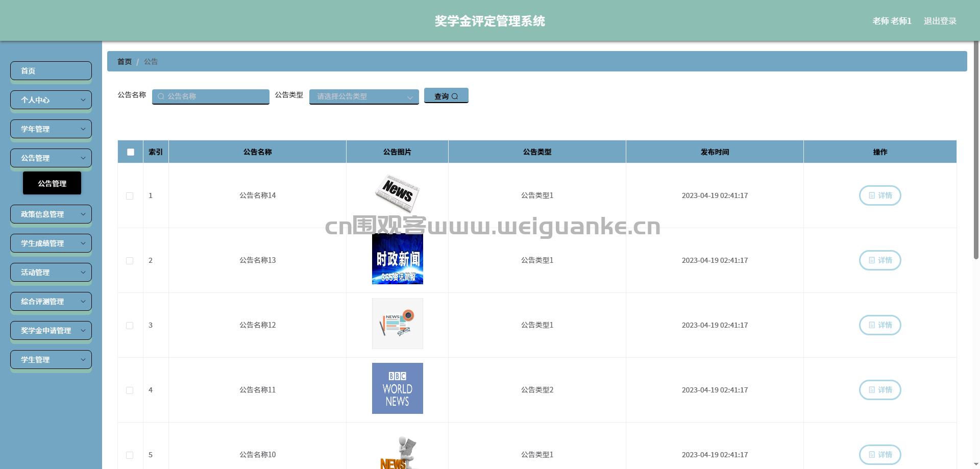
Task: Click the 发布时间 column header
Action: pyautogui.click(x=715, y=152)
